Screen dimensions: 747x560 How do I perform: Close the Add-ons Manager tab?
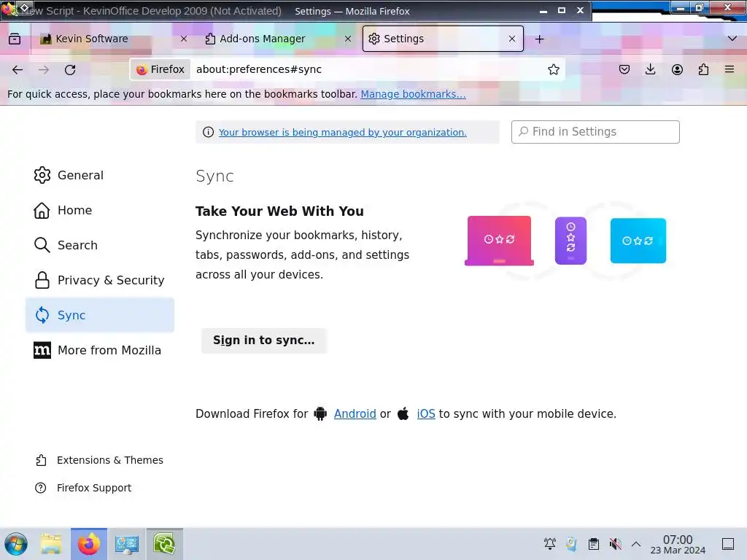click(348, 39)
